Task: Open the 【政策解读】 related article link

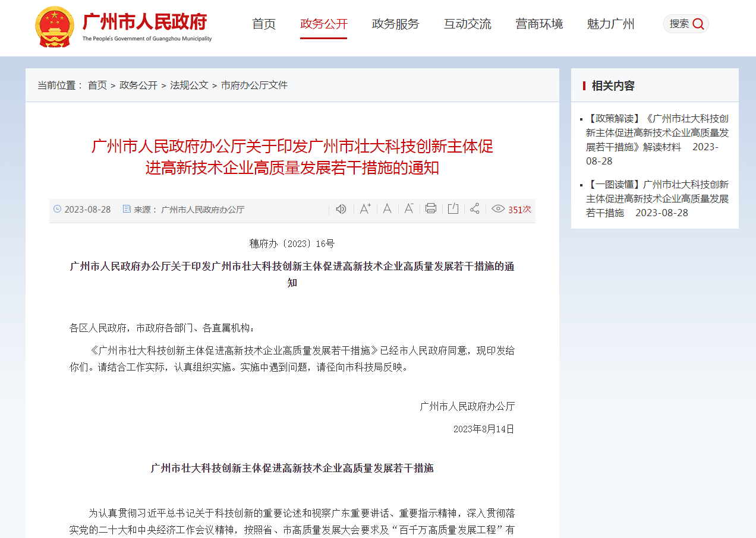Action: pyautogui.click(x=657, y=140)
